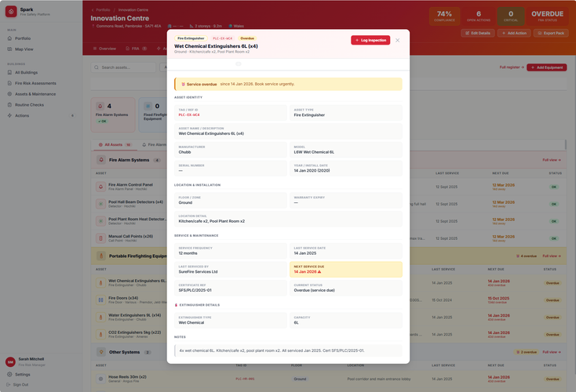Select the All Assets tab
Image resolution: width=576 pixels, height=392 pixels.
tap(115, 144)
